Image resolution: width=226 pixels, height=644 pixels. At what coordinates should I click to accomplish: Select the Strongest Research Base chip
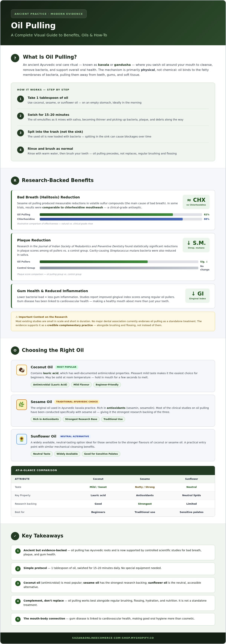click(x=81, y=419)
